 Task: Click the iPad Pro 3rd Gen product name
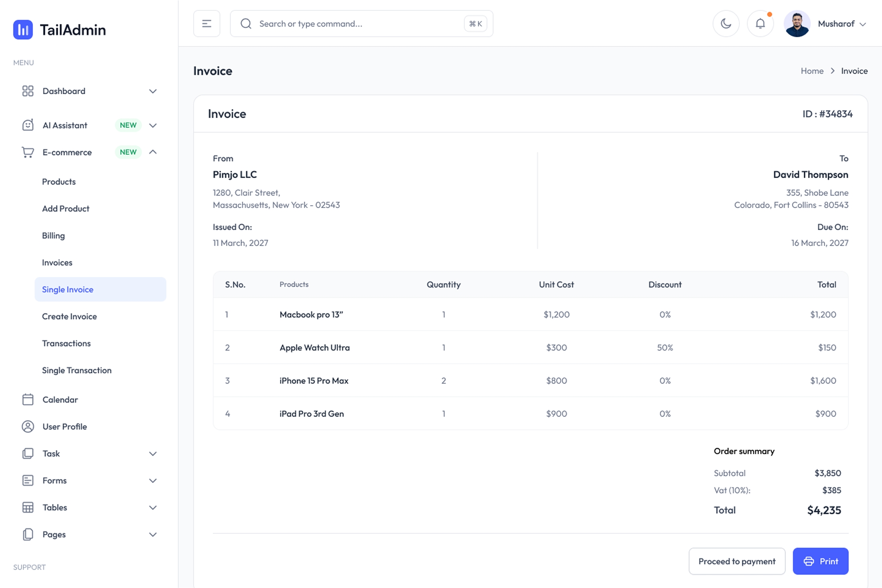pyautogui.click(x=312, y=414)
